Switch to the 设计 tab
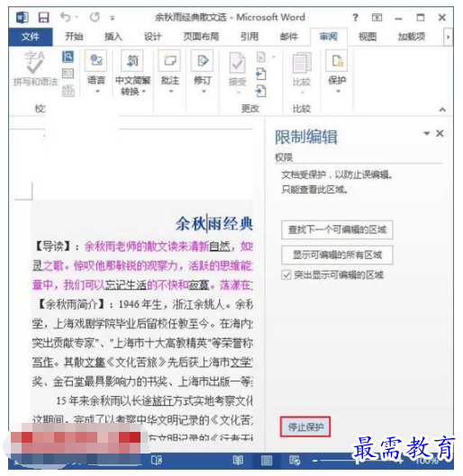 tap(152, 37)
